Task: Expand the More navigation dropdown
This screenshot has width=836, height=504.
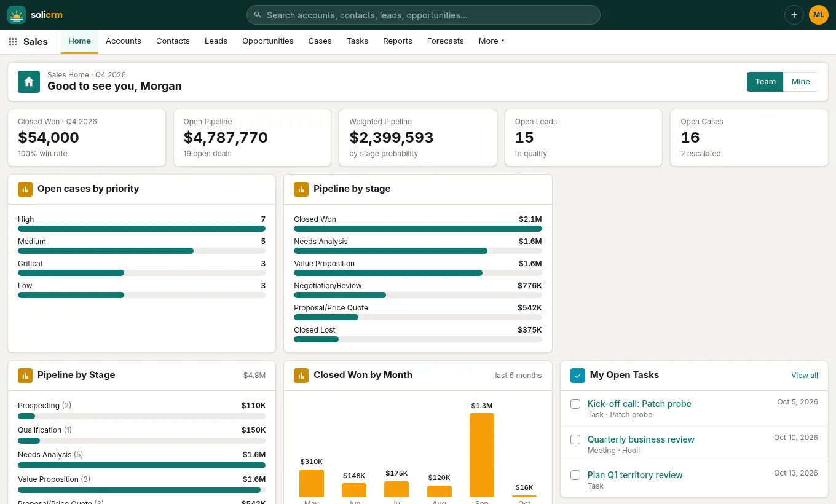Action: tap(491, 41)
